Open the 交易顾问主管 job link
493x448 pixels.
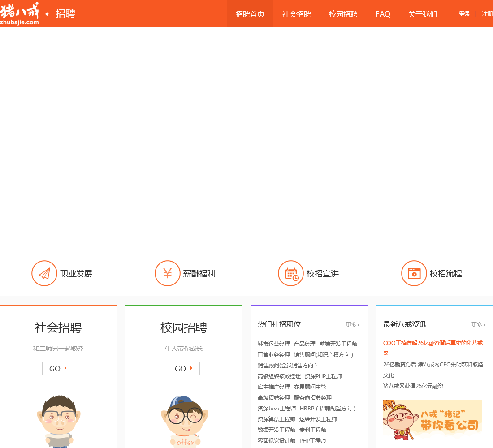(310, 387)
